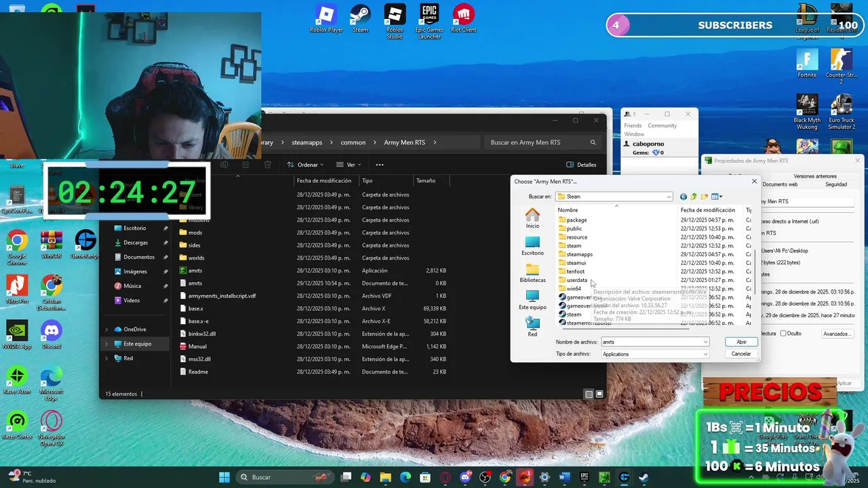Screen dimensions: 868x488
Task: Open the Black Myth Wukong shortcut
Action: click(807, 112)
